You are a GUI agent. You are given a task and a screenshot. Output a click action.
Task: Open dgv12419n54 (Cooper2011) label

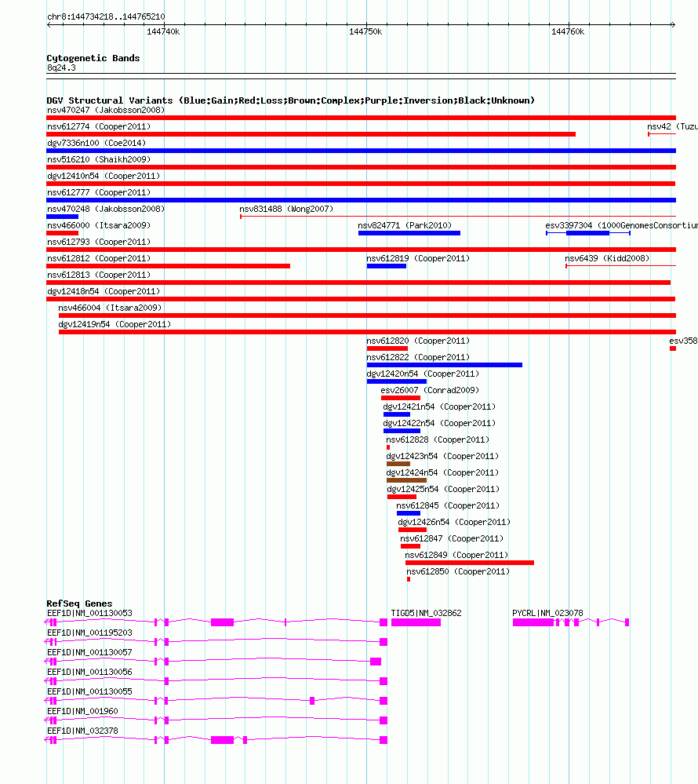click(x=115, y=324)
